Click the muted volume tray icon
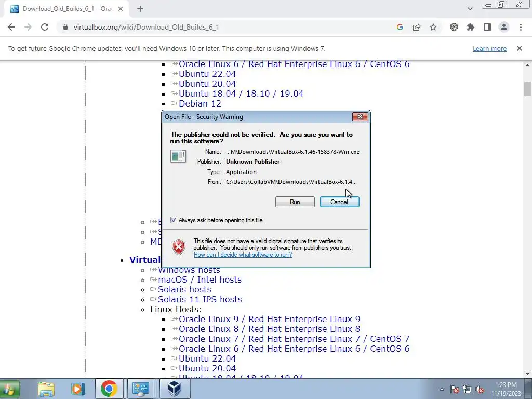The image size is (532, 399). point(479,389)
